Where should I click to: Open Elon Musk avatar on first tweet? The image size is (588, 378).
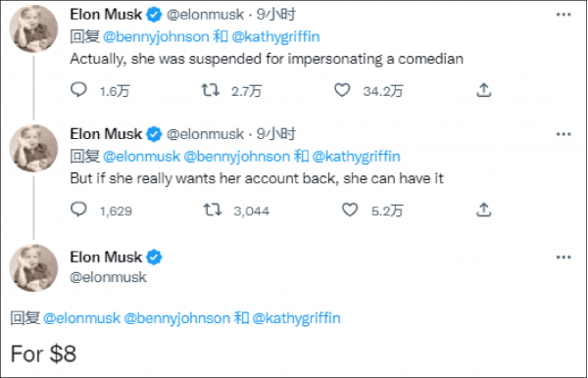coord(33,28)
